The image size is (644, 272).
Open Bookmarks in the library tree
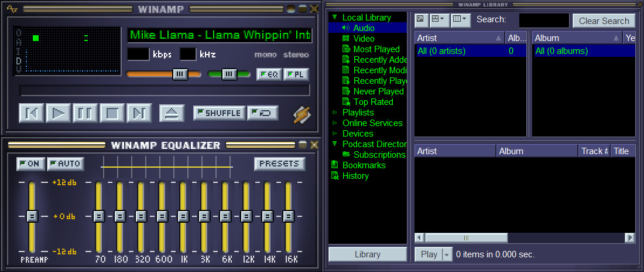(x=364, y=165)
